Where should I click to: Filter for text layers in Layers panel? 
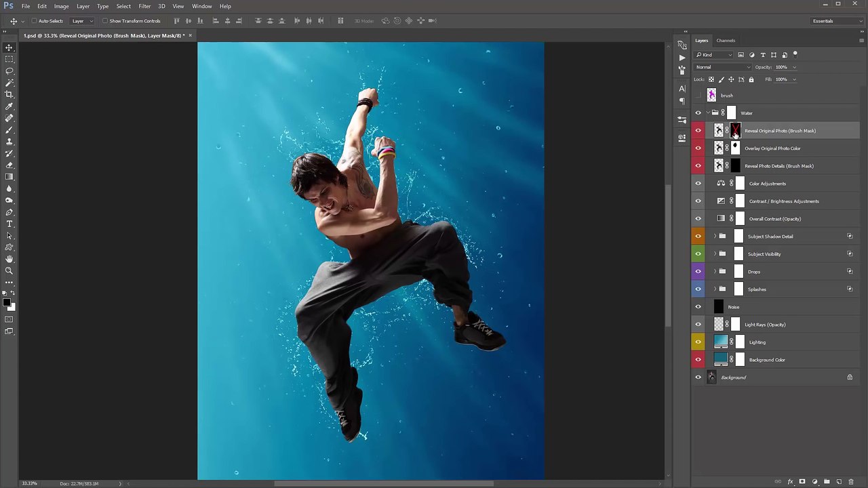[x=763, y=55]
